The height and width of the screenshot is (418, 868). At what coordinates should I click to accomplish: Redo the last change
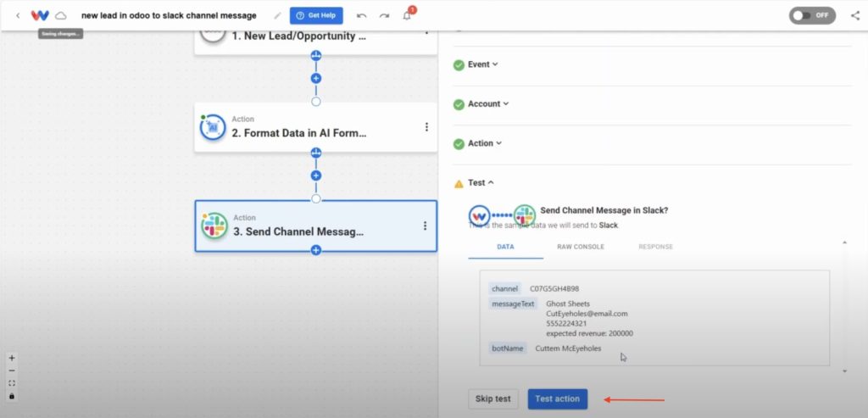coord(384,15)
